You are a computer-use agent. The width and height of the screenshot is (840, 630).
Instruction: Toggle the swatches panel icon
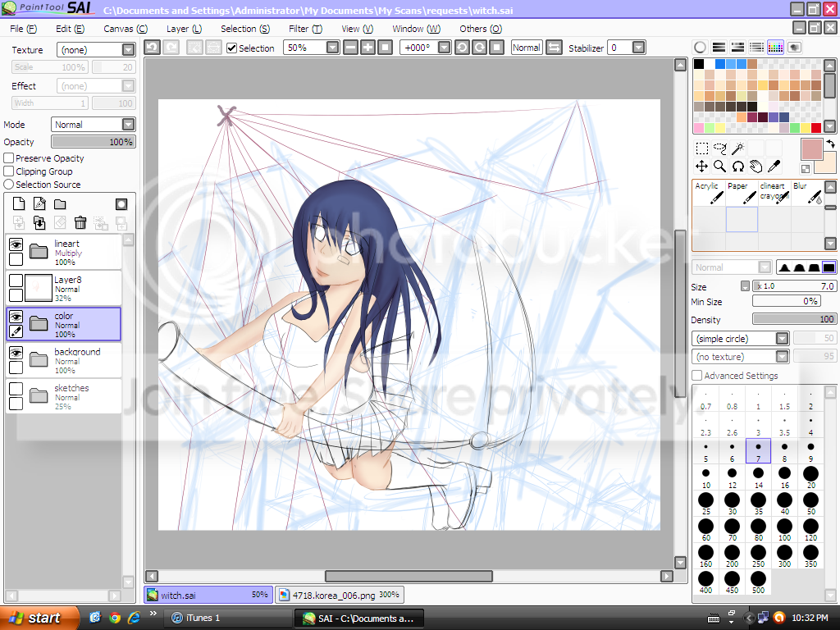pyautogui.click(x=775, y=47)
